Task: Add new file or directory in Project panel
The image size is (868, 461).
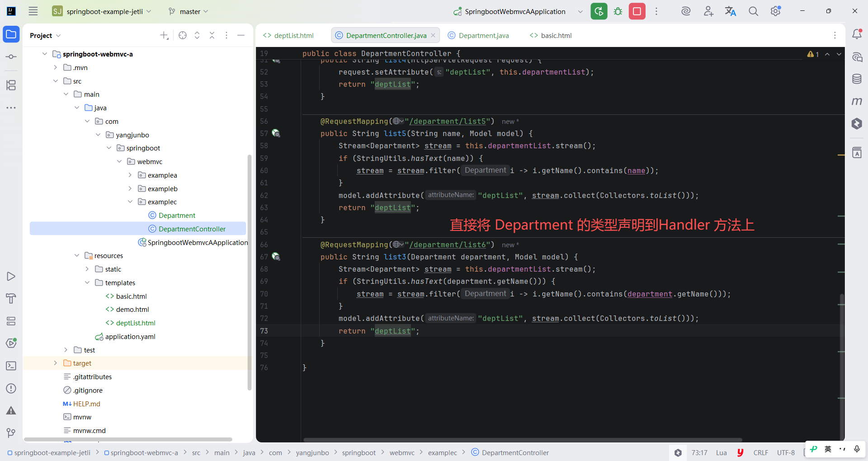Action: (164, 35)
